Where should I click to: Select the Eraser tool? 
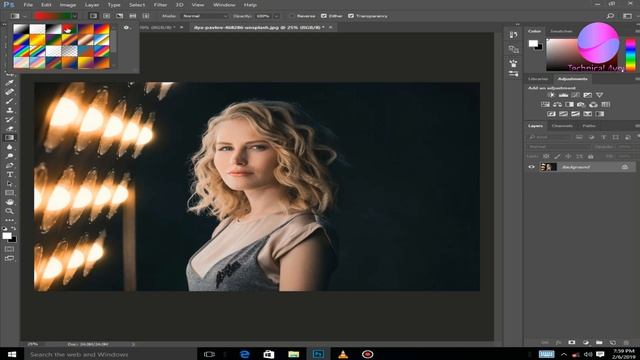tap(9, 129)
